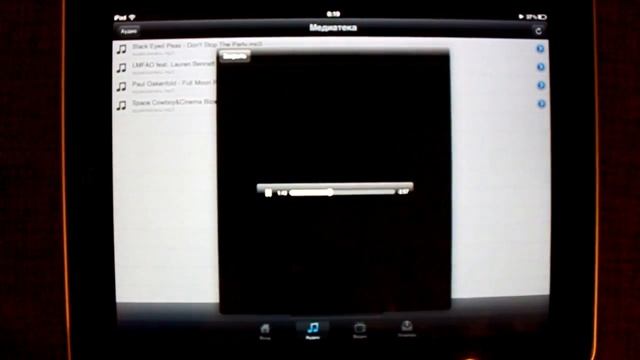The width and height of the screenshot is (640, 360).
Task: Tap the battery indicator in status bar
Action: 542,17
